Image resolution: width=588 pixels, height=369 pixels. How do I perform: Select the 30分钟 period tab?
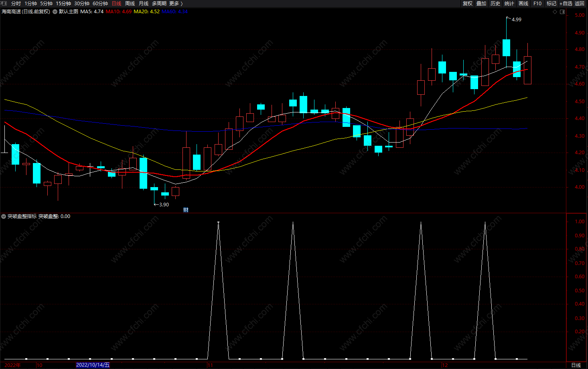click(82, 3)
